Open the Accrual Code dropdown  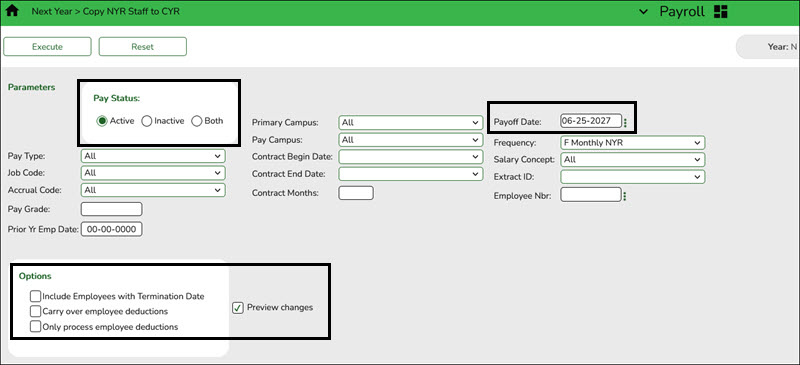153,190
